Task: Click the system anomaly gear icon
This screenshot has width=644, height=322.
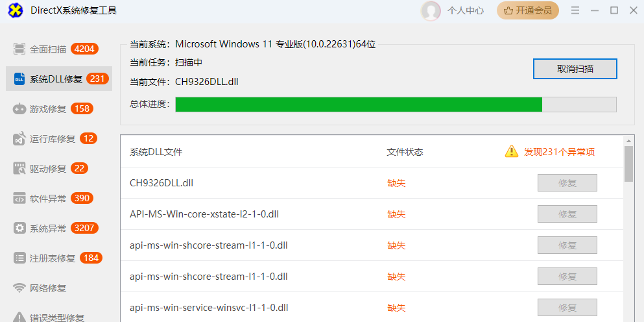Action: point(19,229)
